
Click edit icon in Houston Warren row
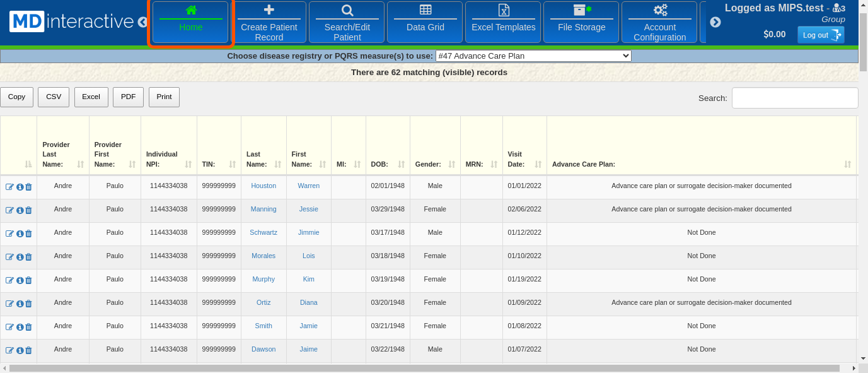click(x=9, y=187)
